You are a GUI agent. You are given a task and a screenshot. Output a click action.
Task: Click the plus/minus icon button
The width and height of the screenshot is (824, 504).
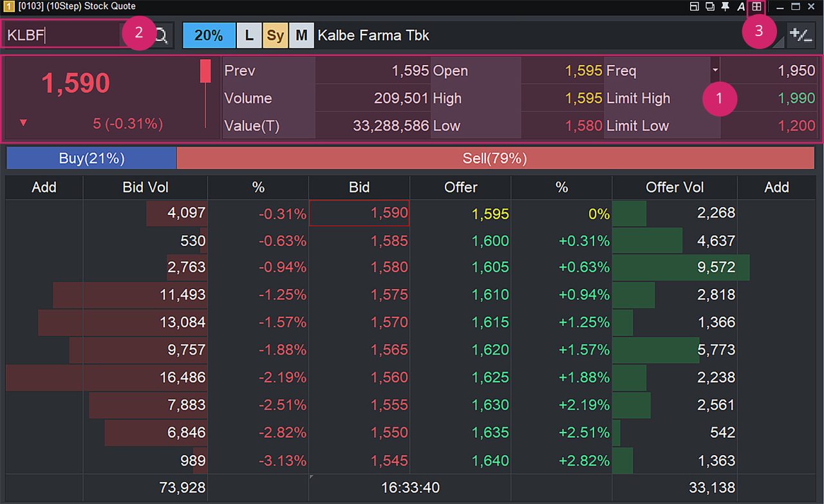point(801,35)
